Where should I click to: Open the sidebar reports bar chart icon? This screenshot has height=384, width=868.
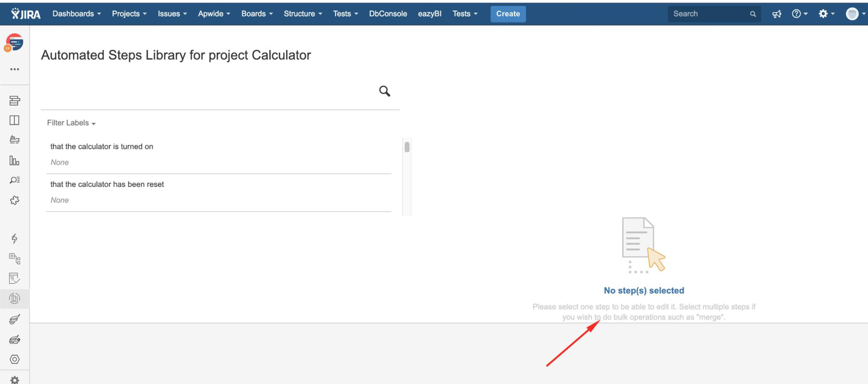coord(14,160)
